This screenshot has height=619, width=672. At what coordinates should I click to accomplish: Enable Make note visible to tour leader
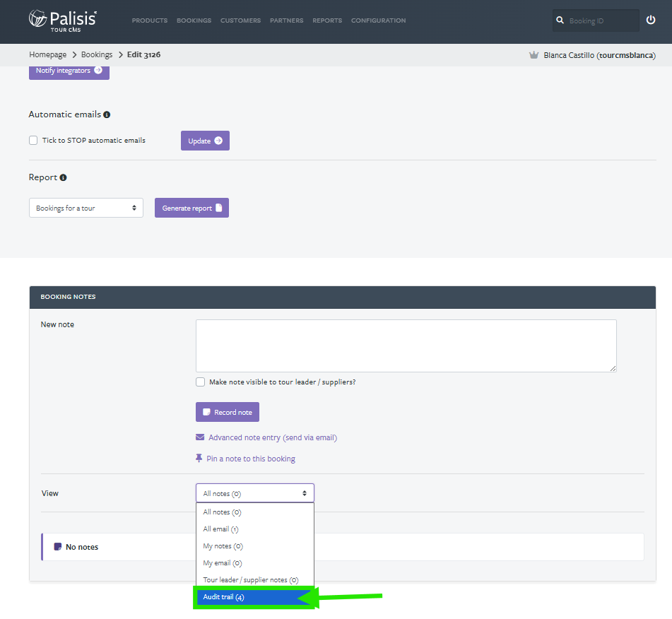click(x=200, y=382)
